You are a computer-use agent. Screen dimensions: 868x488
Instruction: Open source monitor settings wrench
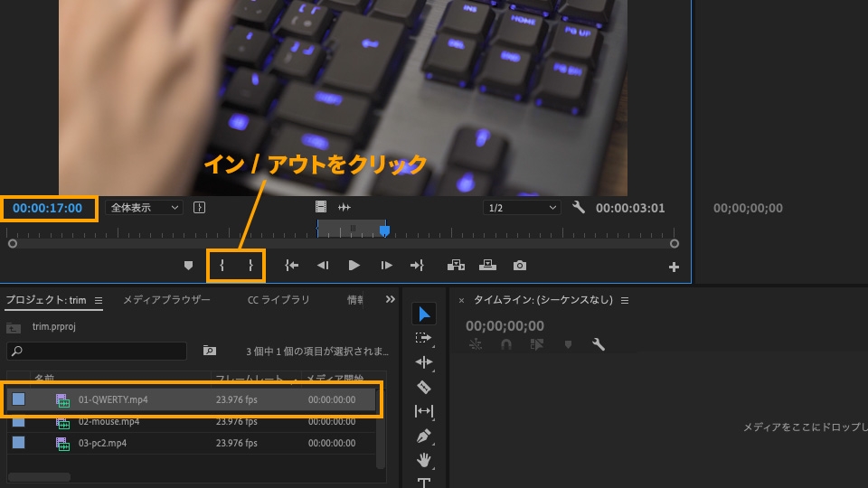pyautogui.click(x=579, y=208)
